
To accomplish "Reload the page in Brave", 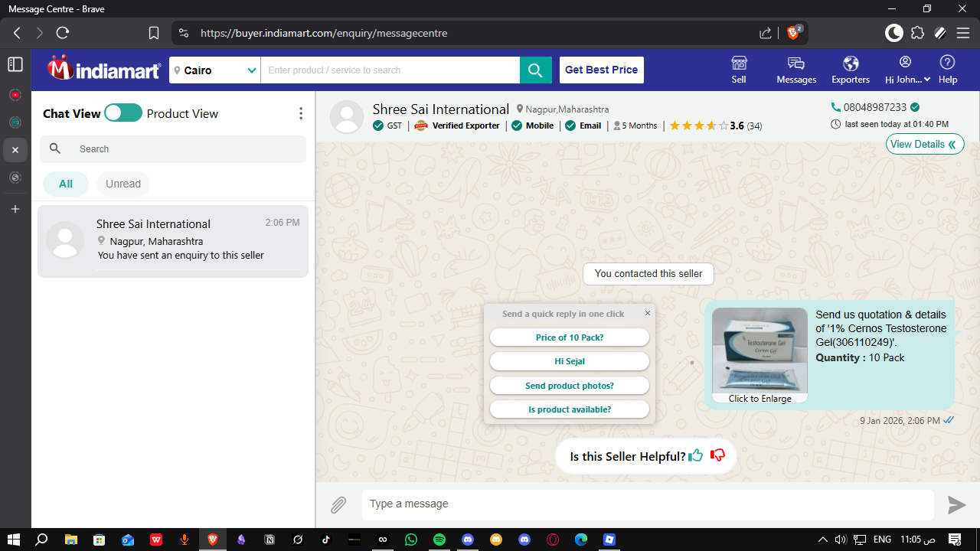I will click(63, 33).
